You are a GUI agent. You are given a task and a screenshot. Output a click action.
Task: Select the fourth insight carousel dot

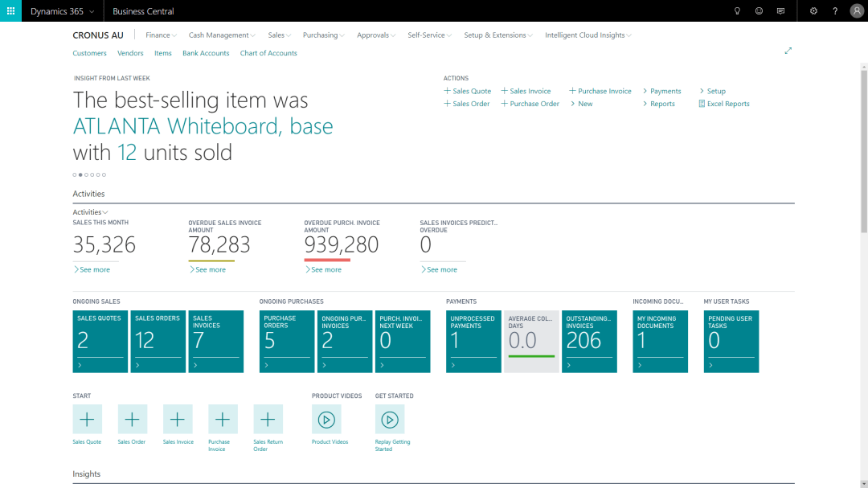point(92,175)
